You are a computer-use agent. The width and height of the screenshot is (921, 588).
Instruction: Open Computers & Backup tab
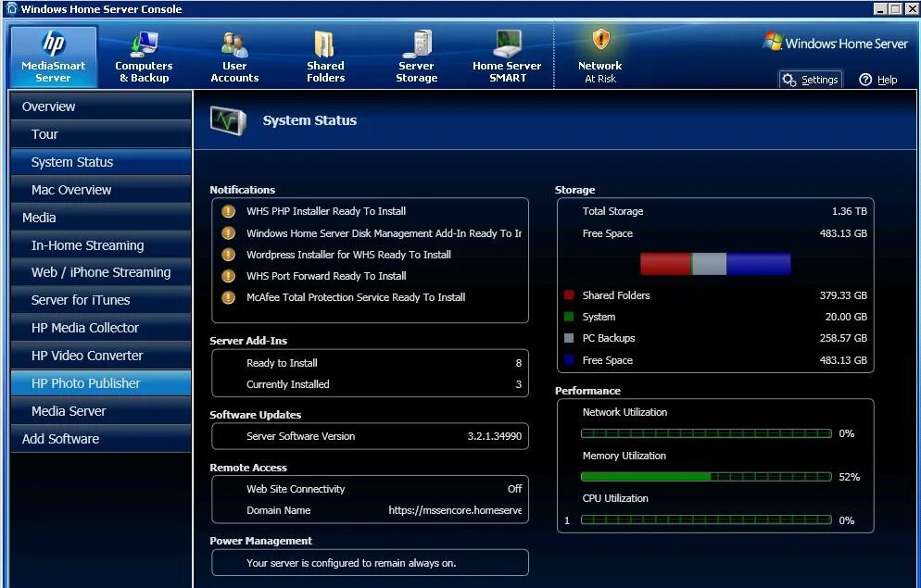click(144, 56)
